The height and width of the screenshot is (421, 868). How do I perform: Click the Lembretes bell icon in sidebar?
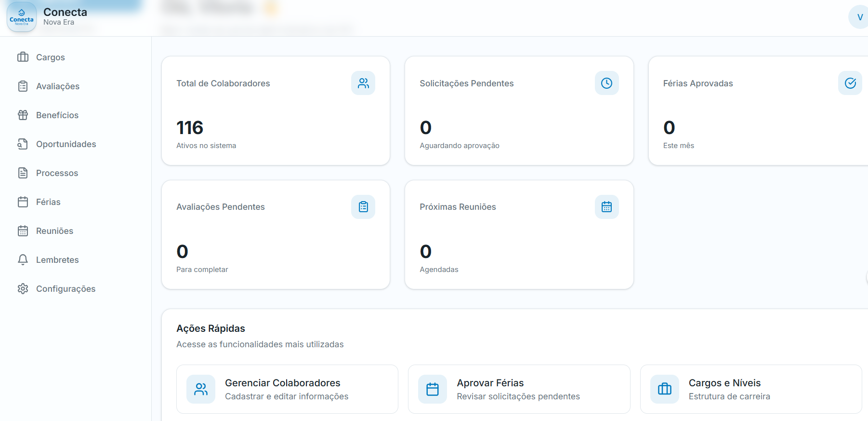click(23, 259)
